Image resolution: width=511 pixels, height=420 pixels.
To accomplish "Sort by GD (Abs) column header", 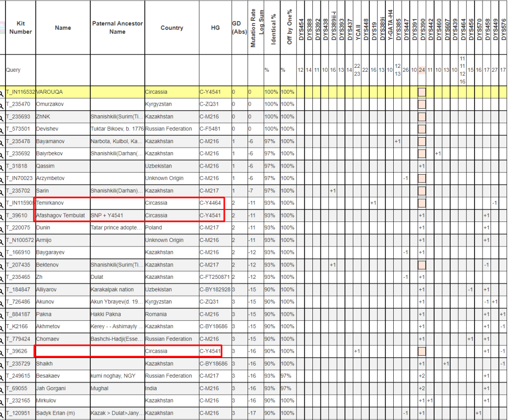I will [x=240, y=28].
